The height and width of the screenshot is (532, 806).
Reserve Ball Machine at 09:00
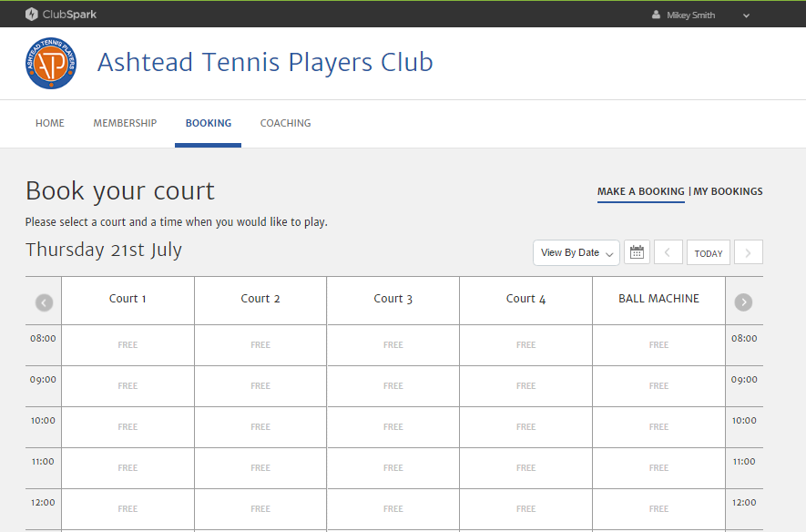click(x=658, y=386)
